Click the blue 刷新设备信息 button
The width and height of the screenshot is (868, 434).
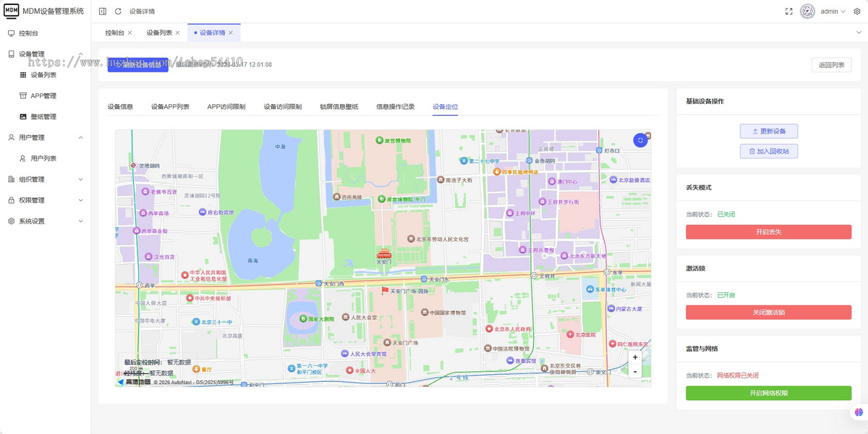(x=138, y=64)
